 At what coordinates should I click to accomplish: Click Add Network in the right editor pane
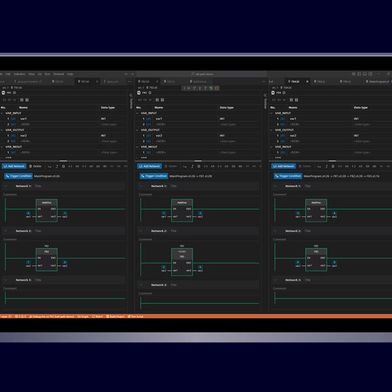283,166
